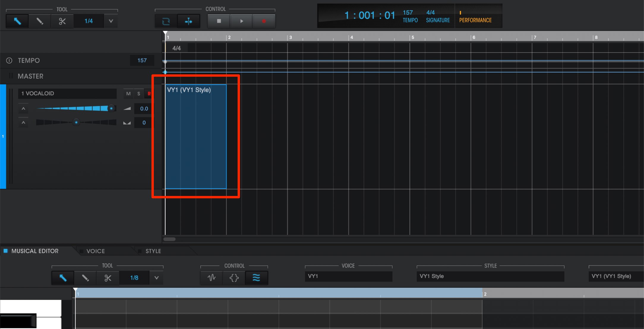Open the 1/4 quantize dropdown arrow
This screenshot has width=644, height=329.
111,21
